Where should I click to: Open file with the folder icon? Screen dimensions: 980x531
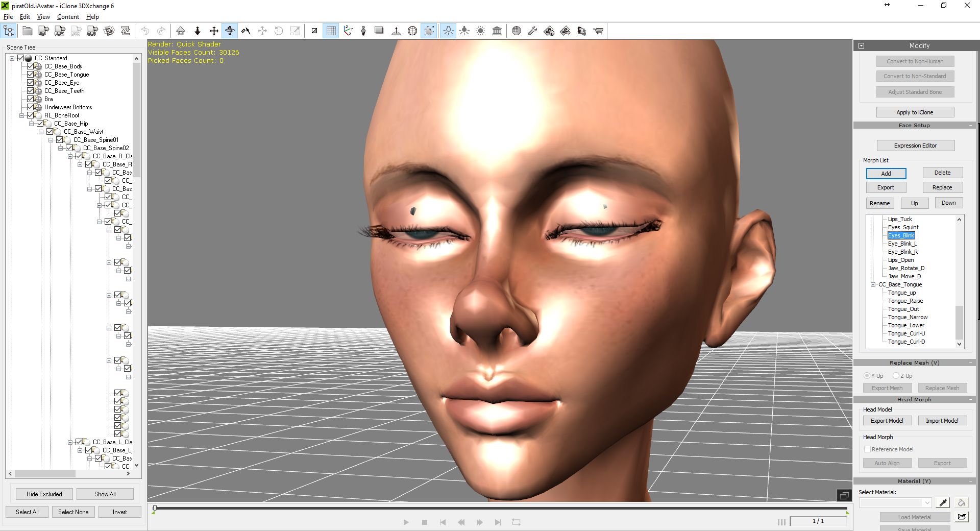coord(28,31)
